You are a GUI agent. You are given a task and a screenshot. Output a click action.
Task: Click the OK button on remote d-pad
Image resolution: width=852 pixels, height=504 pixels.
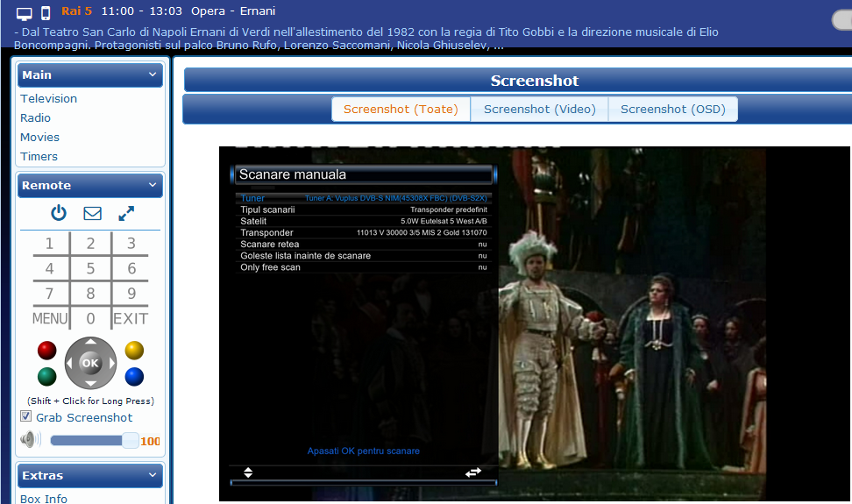click(90, 363)
